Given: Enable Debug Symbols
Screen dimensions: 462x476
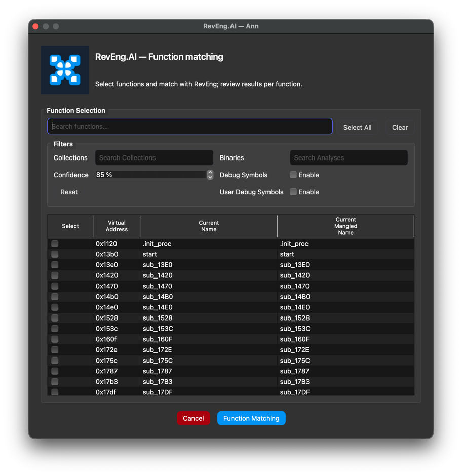Looking at the screenshot, I should point(293,174).
